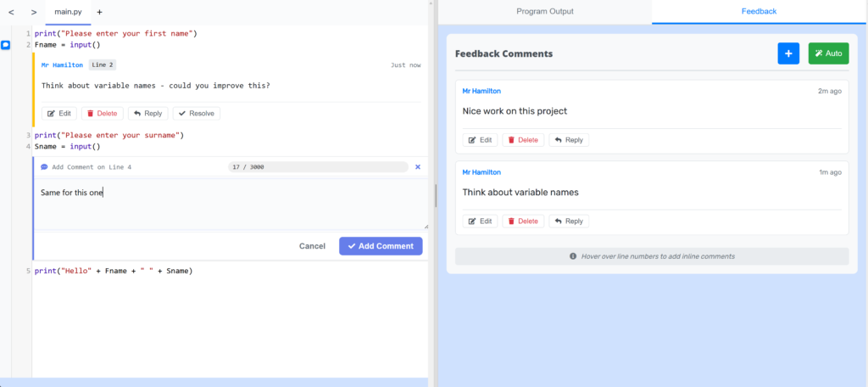868x387 pixels.
Task: Navigate forward with the right arrow
Action: tap(33, 13)
